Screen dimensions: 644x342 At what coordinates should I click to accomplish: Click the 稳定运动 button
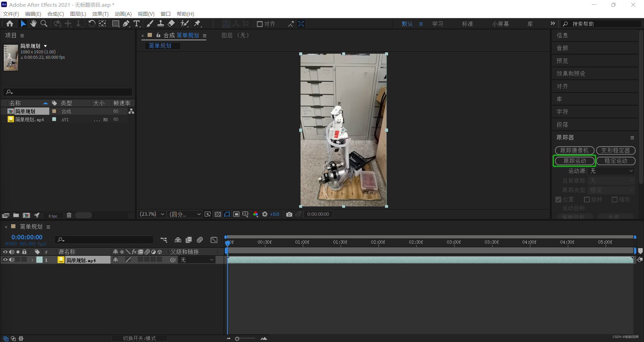click(616, 161)
